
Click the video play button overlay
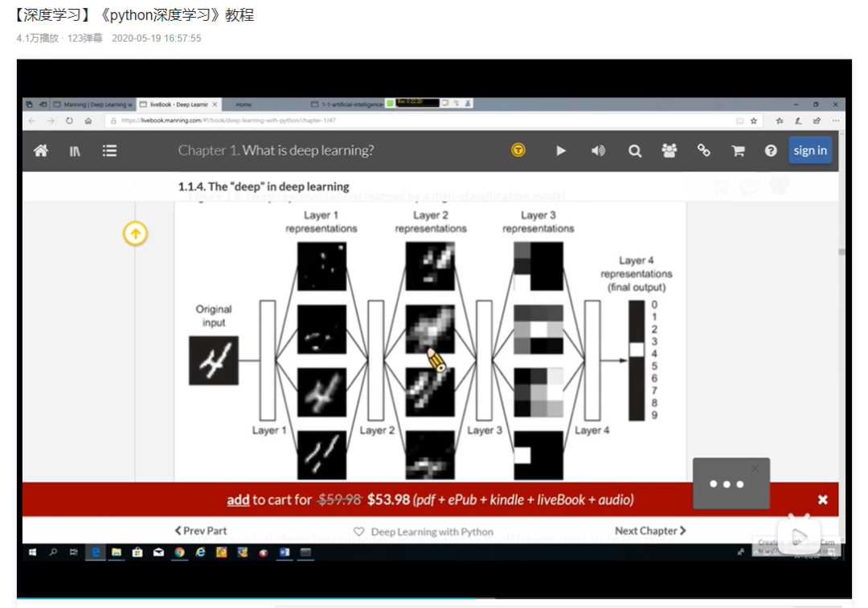(x=799, y=536)
